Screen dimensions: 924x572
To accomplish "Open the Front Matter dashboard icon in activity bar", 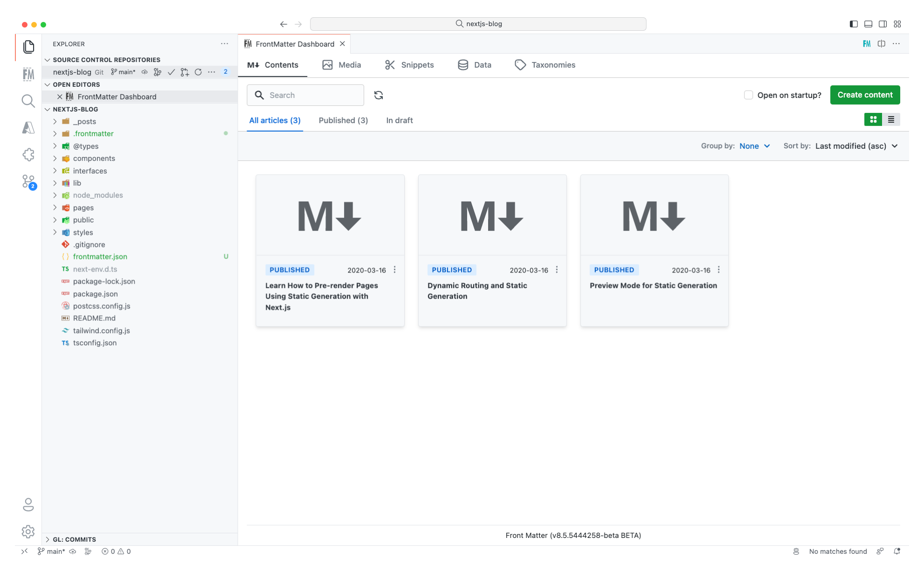I will (28, 74).
